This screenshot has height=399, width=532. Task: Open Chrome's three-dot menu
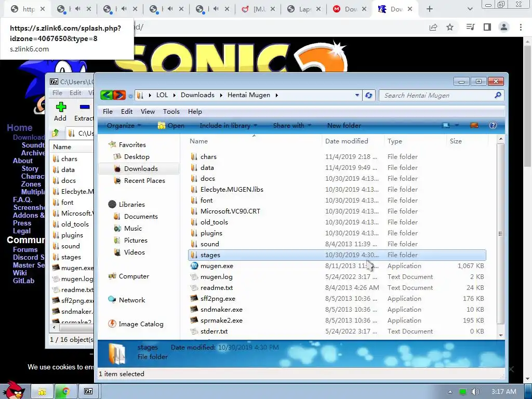pos(521,27)
